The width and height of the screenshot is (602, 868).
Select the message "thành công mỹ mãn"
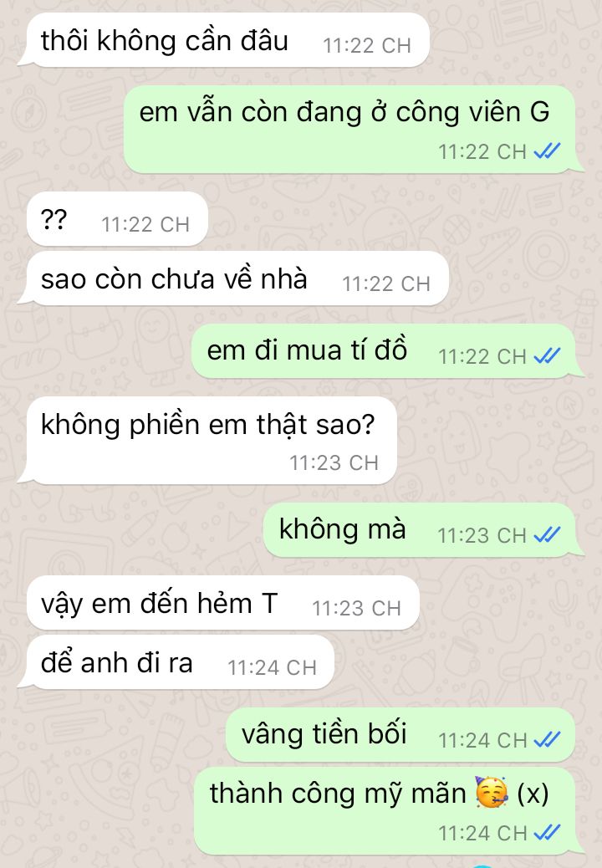click(389, 811)
